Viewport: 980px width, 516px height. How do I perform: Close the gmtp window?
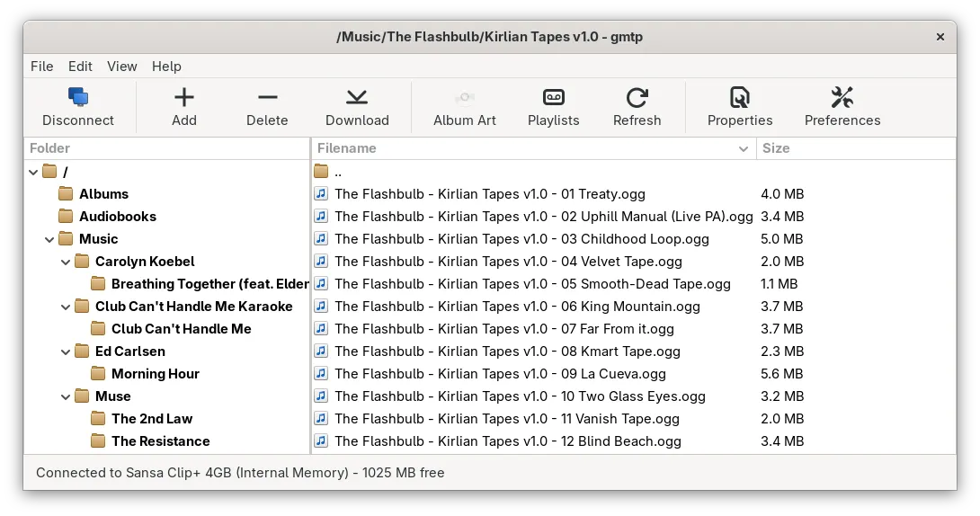click(940, 37)
